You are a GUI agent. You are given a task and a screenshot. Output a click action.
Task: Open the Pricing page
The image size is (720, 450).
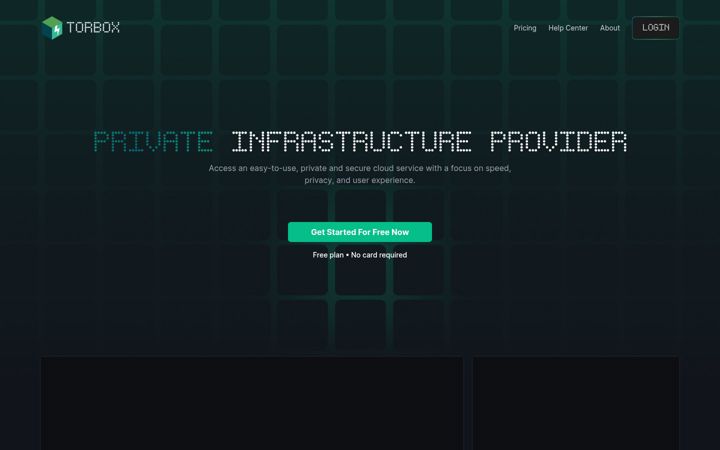pos(525,28)
